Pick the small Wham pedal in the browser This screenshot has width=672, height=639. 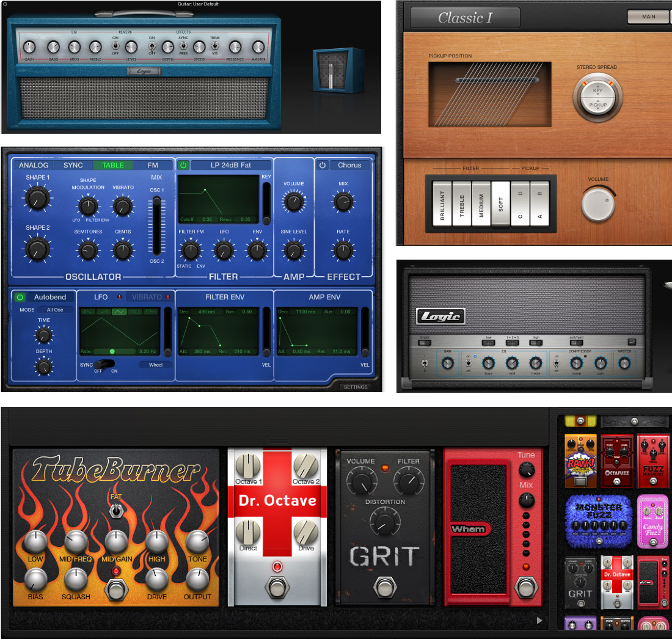click(652, 582)
